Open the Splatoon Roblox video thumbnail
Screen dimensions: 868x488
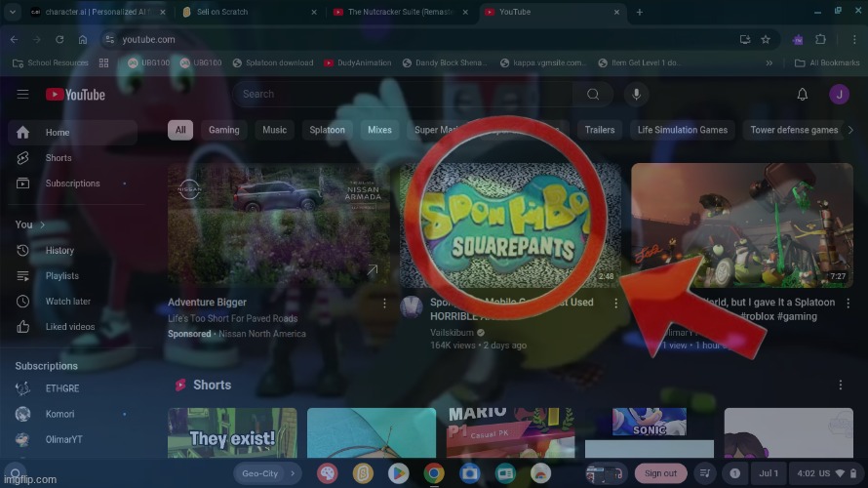coord(742,224)
